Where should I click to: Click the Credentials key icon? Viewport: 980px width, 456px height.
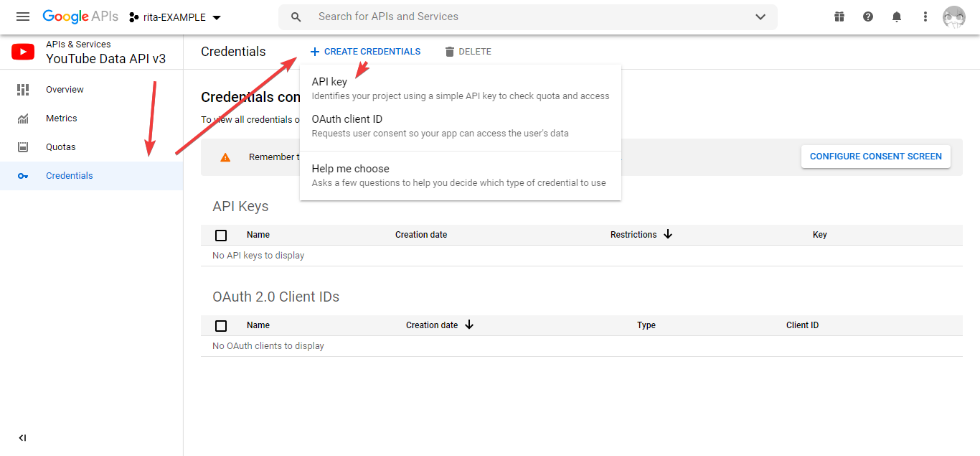pos(23,176)
